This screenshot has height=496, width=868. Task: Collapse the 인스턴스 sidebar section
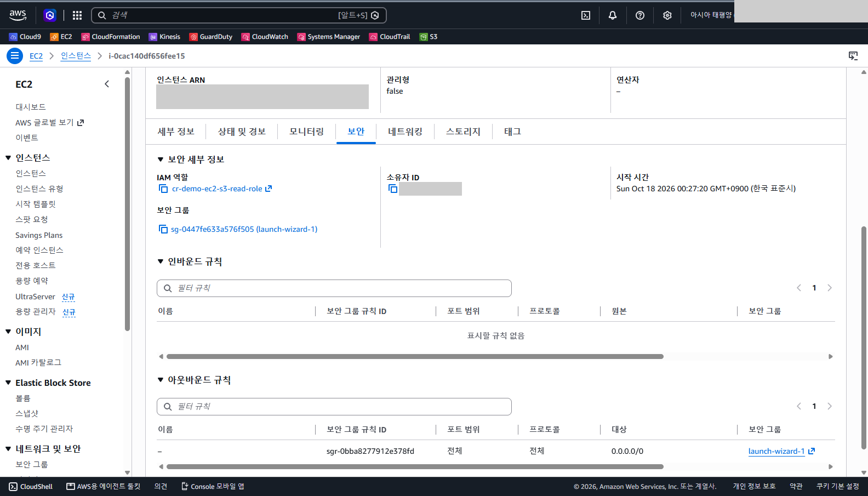point(8,158)
